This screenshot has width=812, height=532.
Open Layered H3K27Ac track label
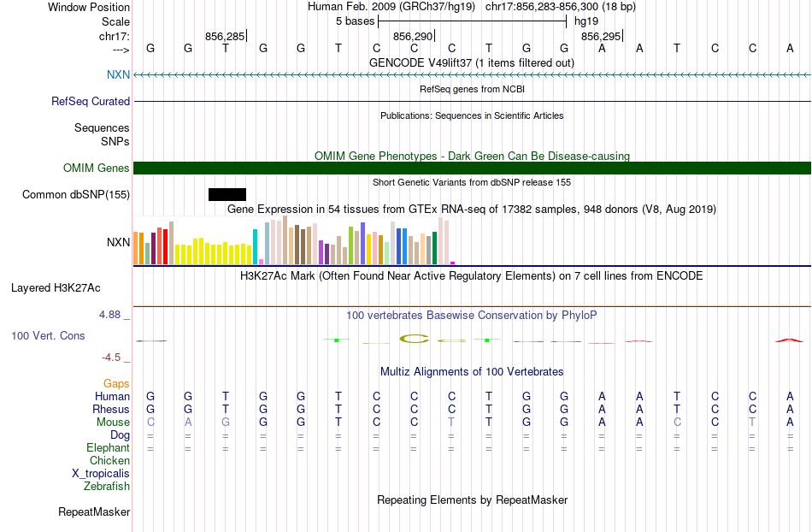56,287
